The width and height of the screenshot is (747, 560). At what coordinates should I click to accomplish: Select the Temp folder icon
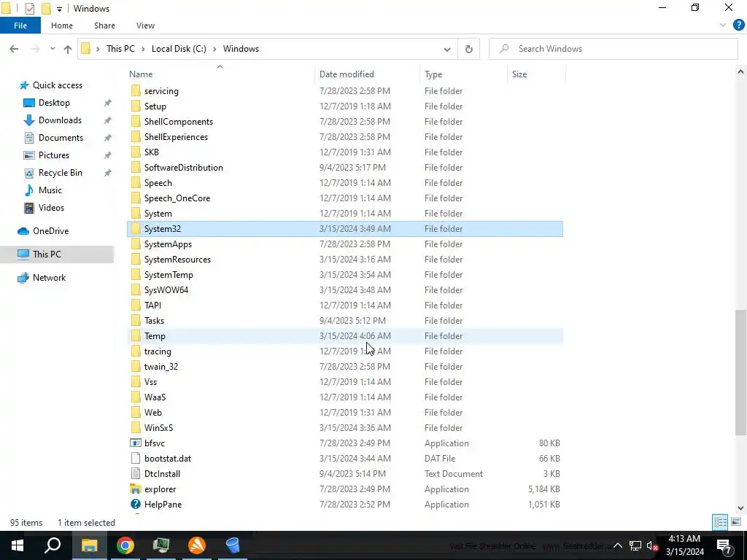pos(136,336)
